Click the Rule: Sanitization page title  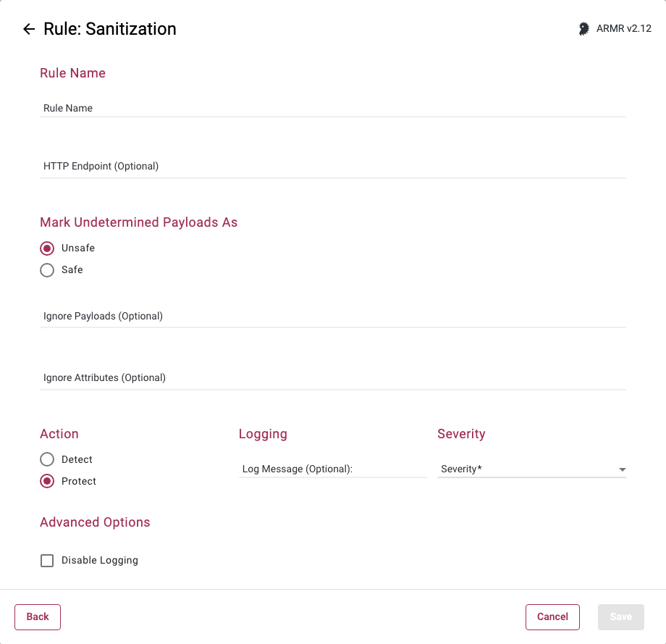click(x=110, y=29)
